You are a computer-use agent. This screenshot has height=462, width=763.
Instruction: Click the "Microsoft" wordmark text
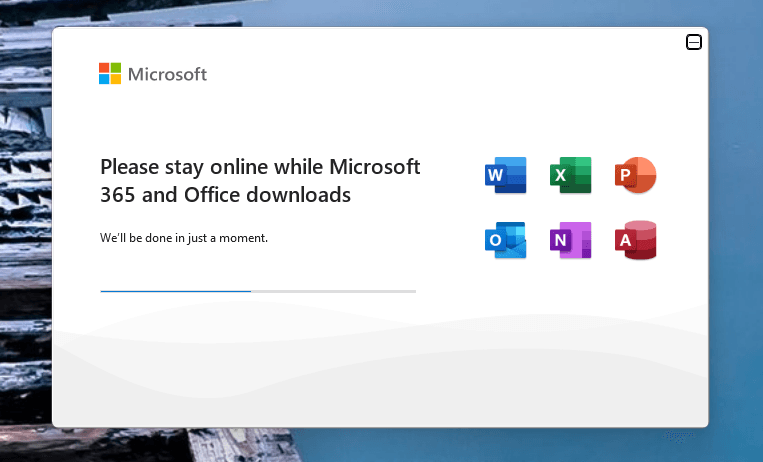click(167, 74)
